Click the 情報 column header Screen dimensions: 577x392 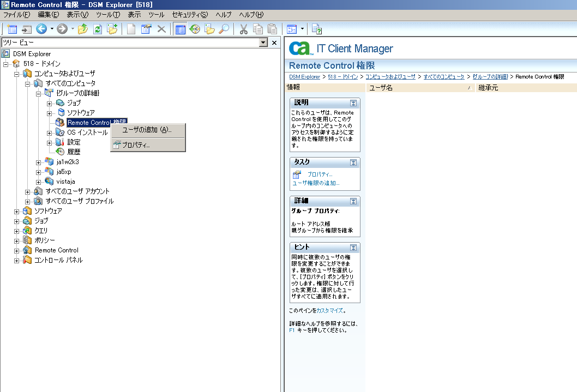pyautogui.click(x=325, y=88)
